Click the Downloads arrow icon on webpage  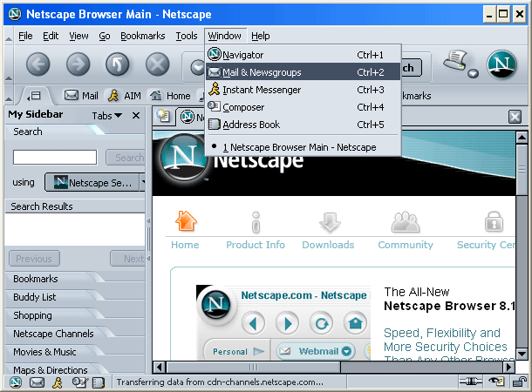(x=330, y=223)
